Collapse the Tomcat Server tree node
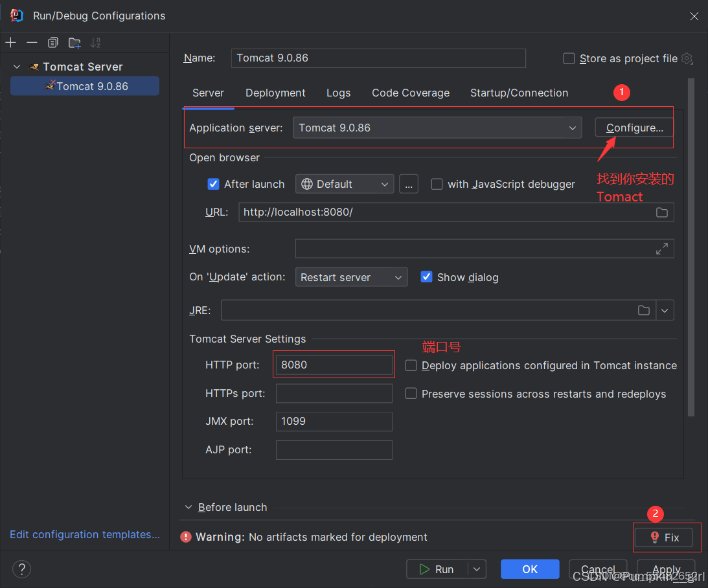Image resolution: width=708 pixels, height=588 pixels. (17, 67)
